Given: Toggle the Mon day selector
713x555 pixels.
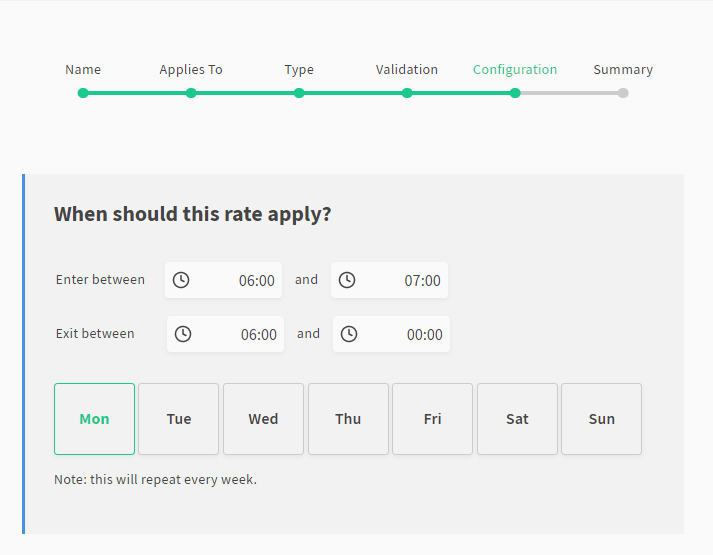Looking at the screenshot, I should 94,419.
